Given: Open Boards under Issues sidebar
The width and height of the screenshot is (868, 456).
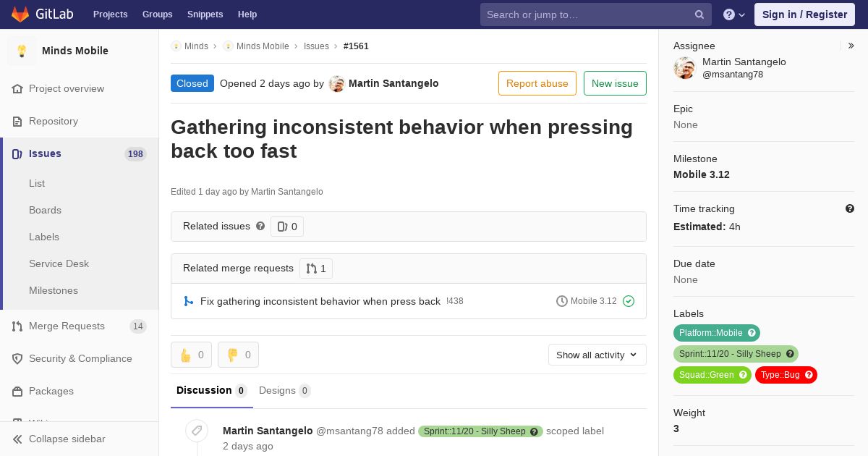Looking at the screenshot, I should [x=45, y=210].
